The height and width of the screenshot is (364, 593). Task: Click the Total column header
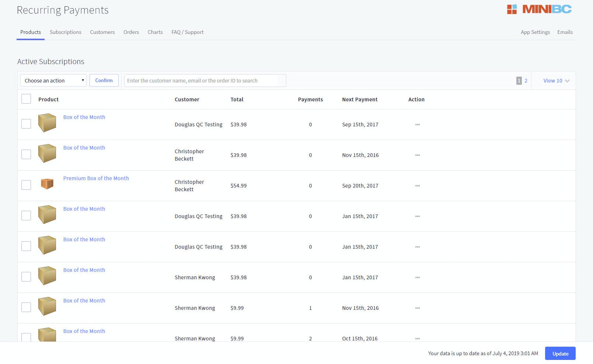click(237, 99)
